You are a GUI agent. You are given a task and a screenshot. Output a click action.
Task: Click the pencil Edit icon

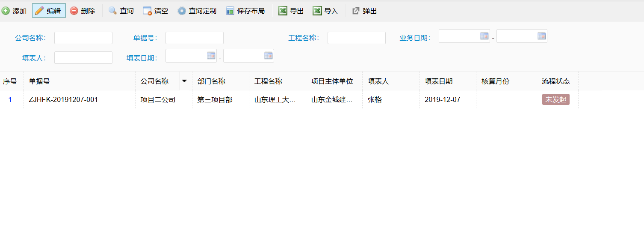pyautogui.click(x=40, y=11)
